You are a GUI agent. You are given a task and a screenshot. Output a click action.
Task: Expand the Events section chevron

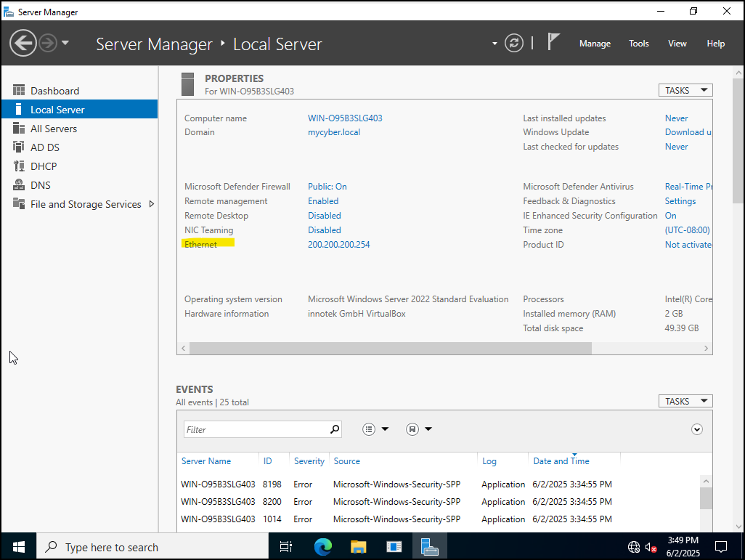click(697, 429)
